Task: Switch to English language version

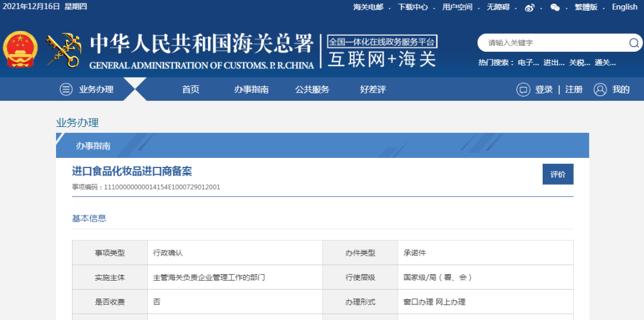Action: click(x=624, y=7)
